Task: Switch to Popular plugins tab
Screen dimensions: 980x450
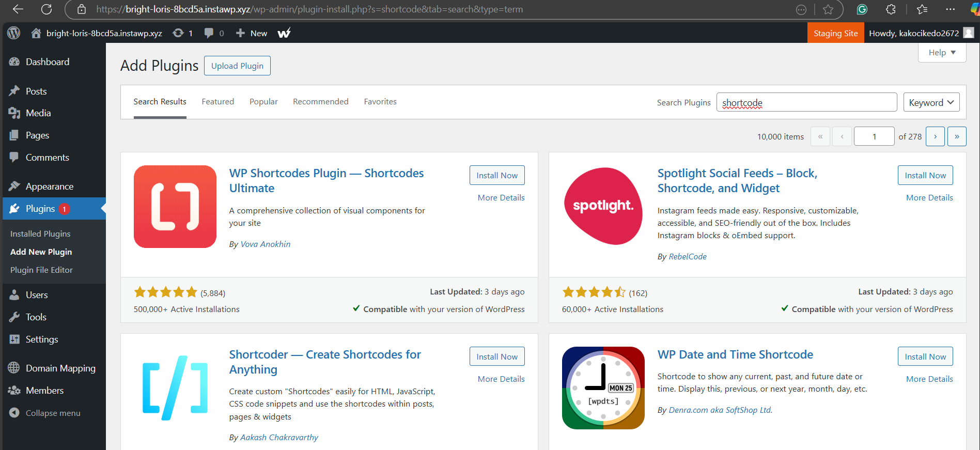Action: [x=263, y=102]
